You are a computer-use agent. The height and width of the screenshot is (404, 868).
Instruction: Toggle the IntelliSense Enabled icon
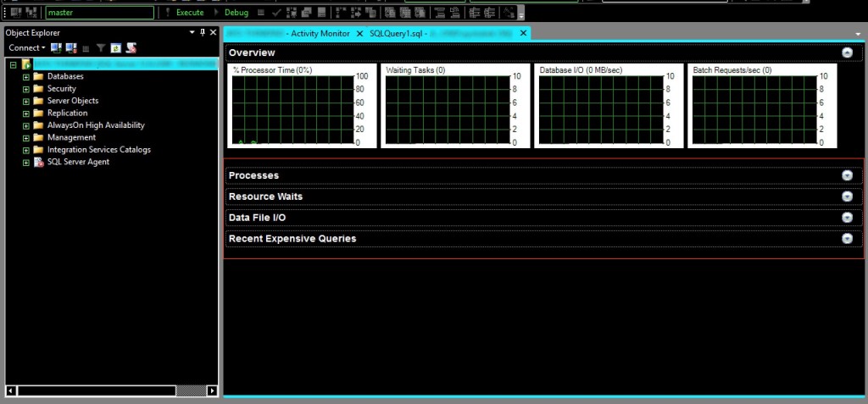[321, 12]
